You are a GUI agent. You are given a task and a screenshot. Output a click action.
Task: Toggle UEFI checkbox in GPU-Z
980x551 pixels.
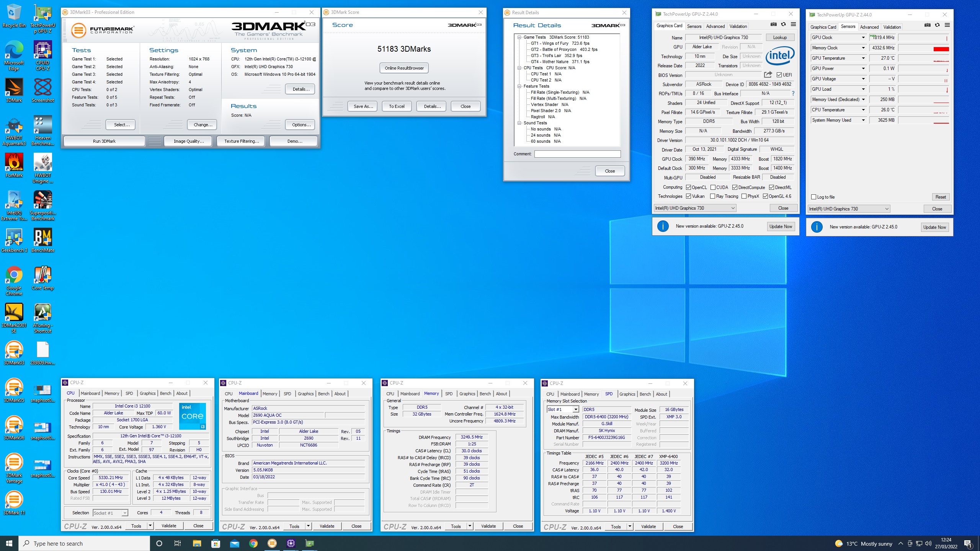779,75
